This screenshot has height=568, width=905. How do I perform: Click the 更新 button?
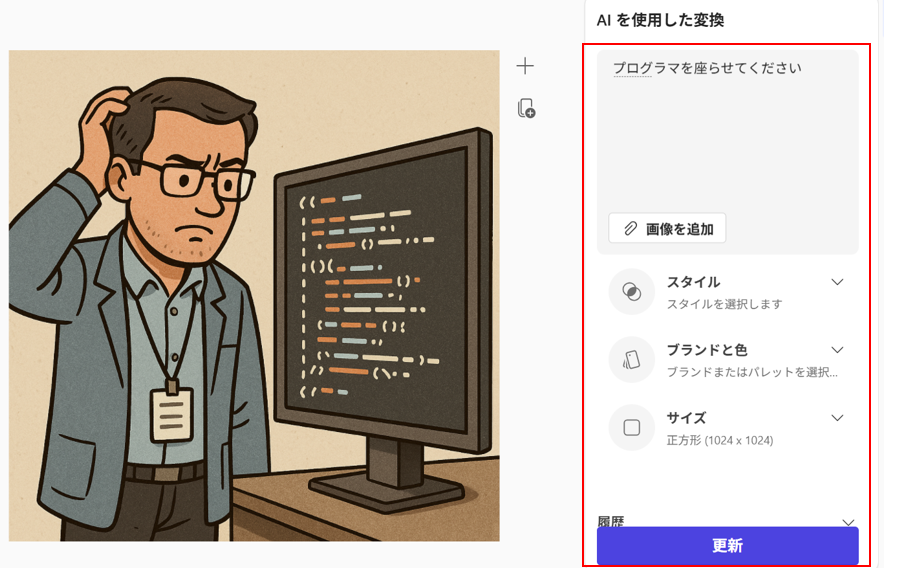click(x=727, y=545)
